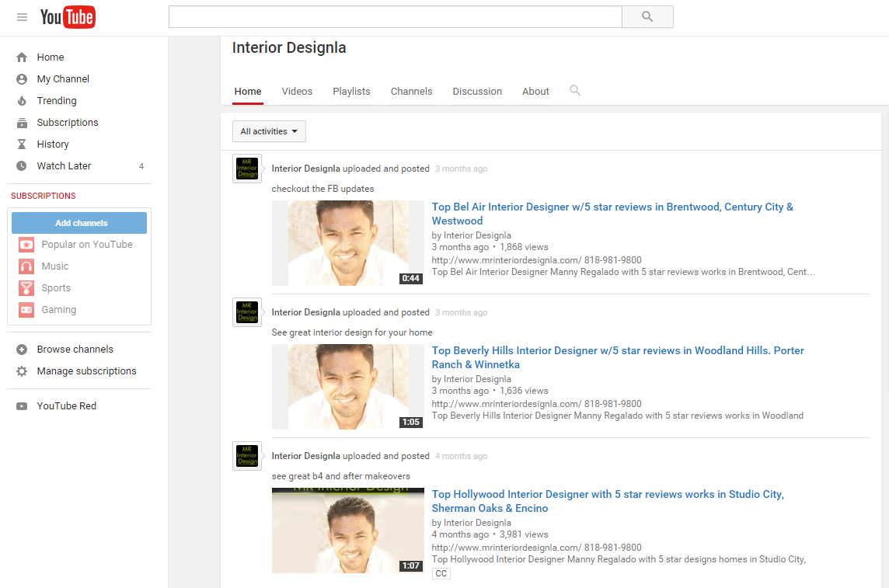This screenshot has width=889, height=588.
Task: Click the Music headphones icon
Action: [26, 266]
